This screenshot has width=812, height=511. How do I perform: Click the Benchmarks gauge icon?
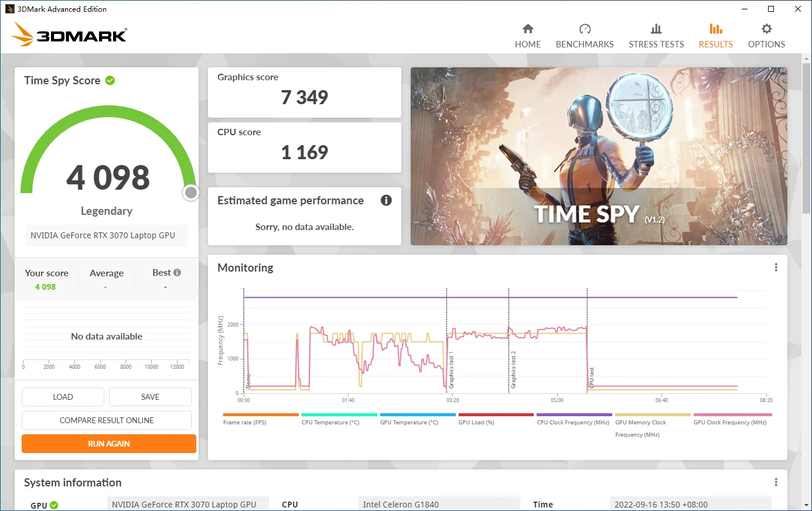pyautogui.click(x=585, y=29)
